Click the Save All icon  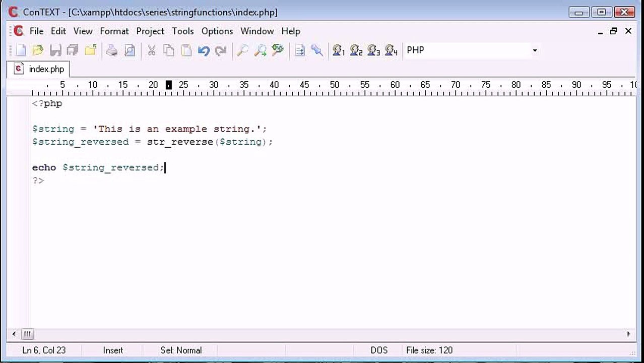pyautogui.click(x=73, y=50)
